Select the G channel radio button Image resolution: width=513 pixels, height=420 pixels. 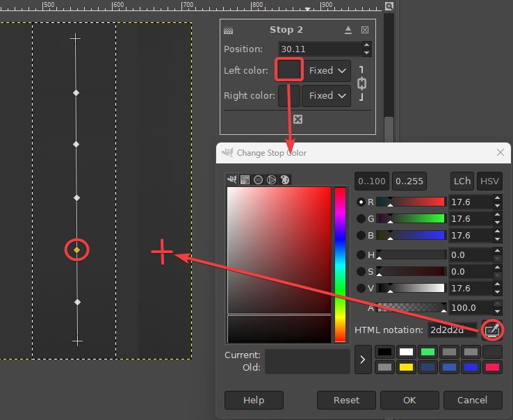pyautogui.click(x=361, y=218)
